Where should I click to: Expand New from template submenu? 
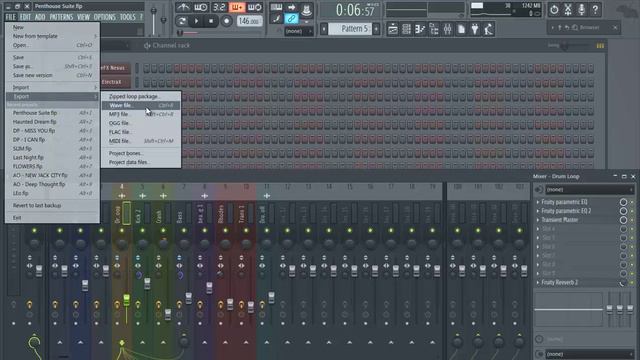[x=52, y=36]
